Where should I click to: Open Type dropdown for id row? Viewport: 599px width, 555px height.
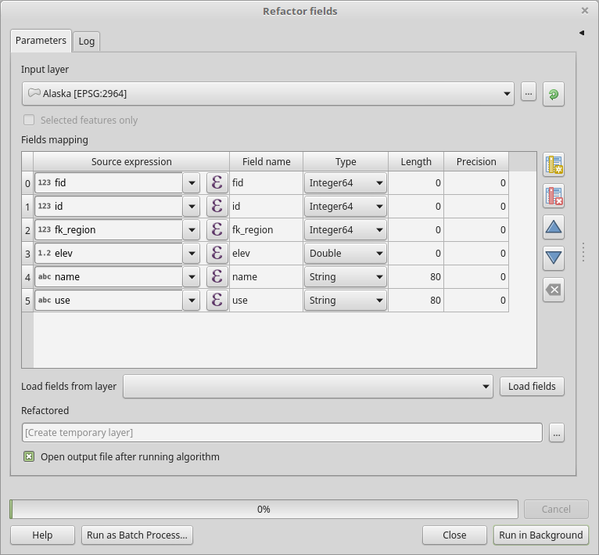(x=345, y=207)
